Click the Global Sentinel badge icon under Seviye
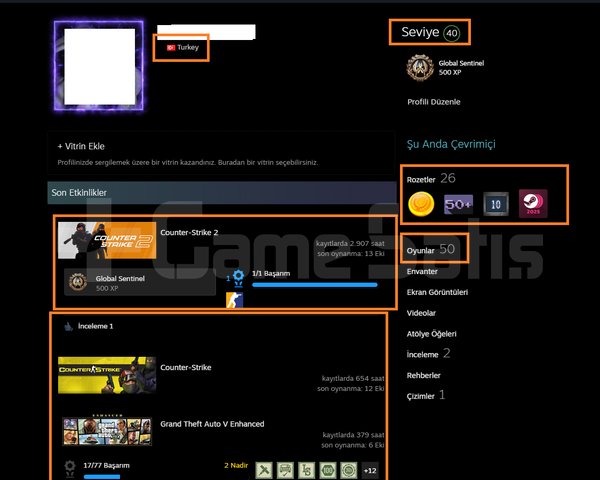The image size is (600, 480). tap(420, 68)
